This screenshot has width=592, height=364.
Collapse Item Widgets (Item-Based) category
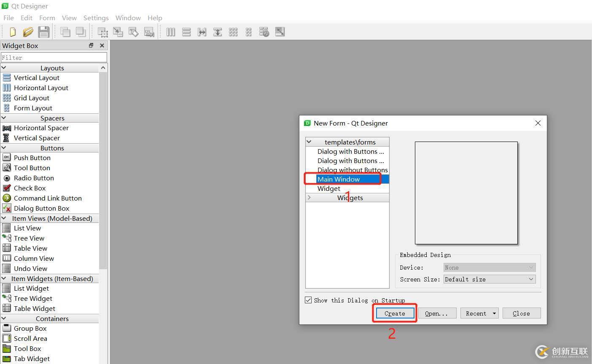(x=4, y=278)
